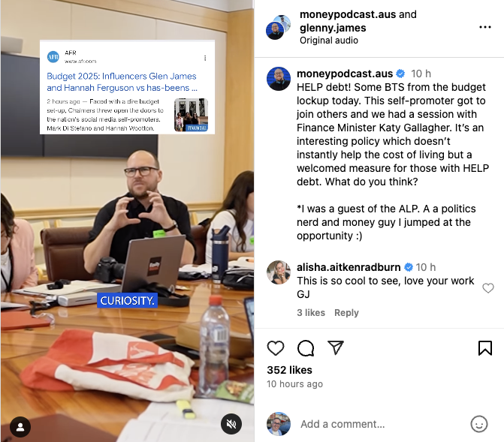Like alisha.aitkenradburn's comment with small heart
The height and width of the screenshot is (442, 504).
pos(488,288)
